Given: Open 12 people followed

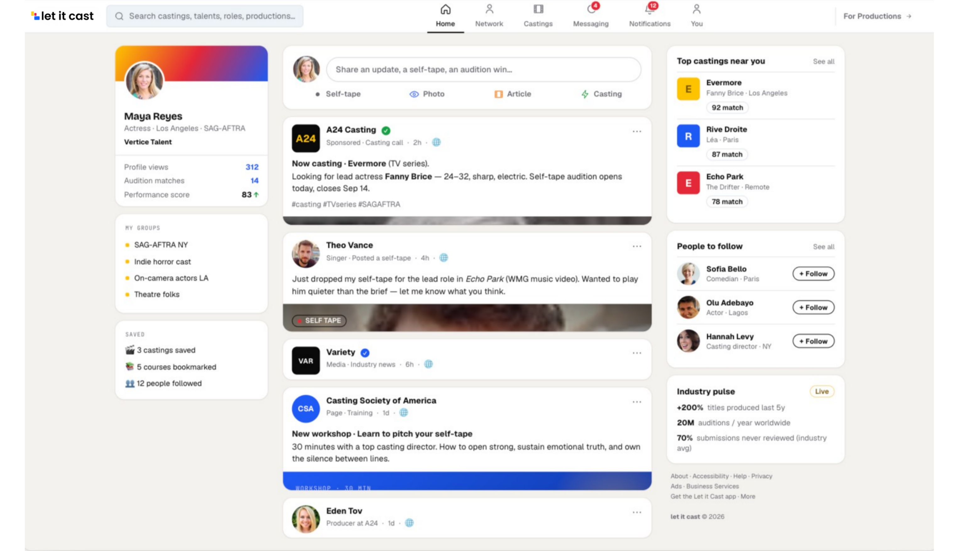Looking at the screenshot, I should coord(164,383).
